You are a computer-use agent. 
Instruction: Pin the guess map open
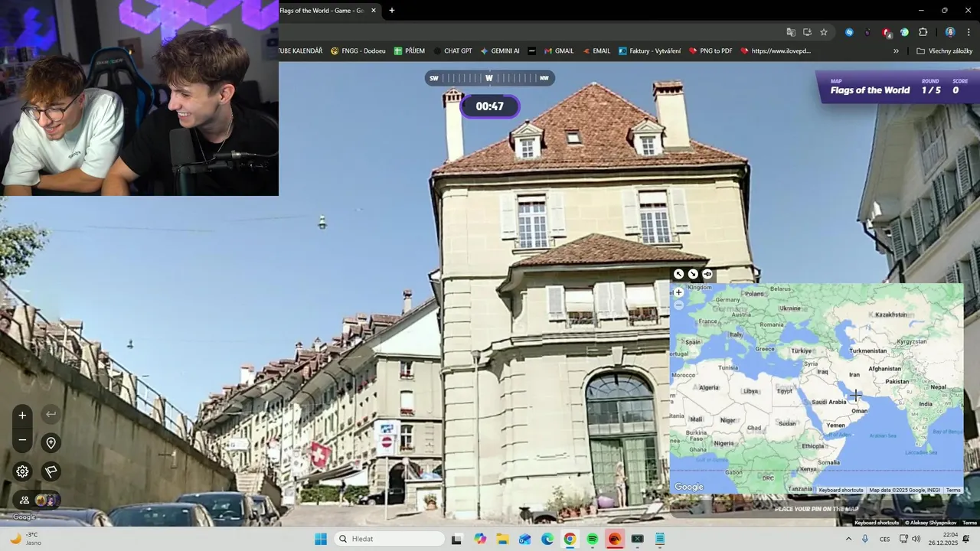[x=707, y=274]
